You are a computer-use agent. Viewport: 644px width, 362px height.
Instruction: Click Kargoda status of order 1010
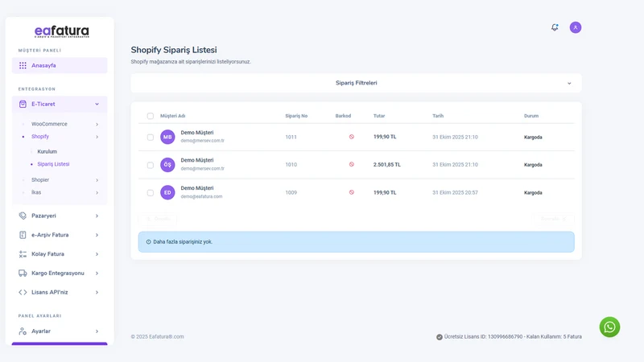[533, 165]
